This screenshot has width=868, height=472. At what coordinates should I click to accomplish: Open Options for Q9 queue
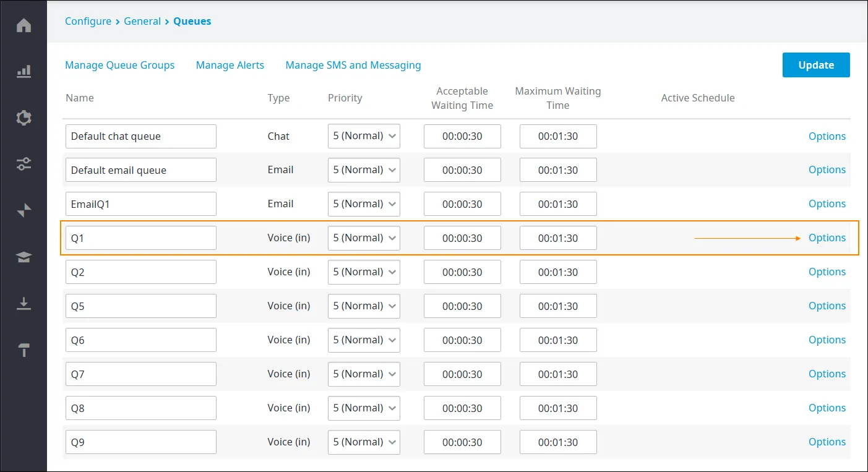pyautogui.click(x=827, y=442)
